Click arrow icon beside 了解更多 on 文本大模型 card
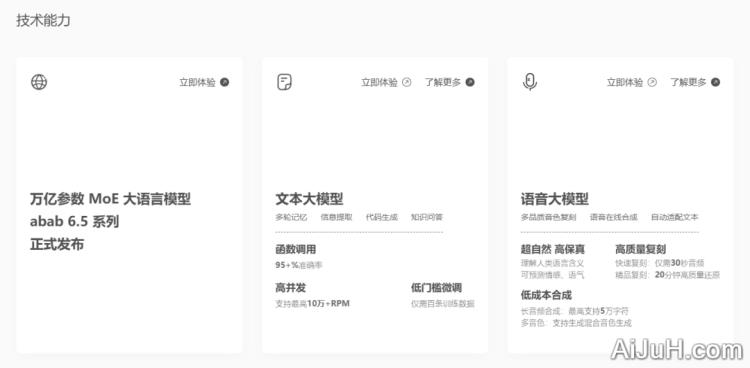 470,82
